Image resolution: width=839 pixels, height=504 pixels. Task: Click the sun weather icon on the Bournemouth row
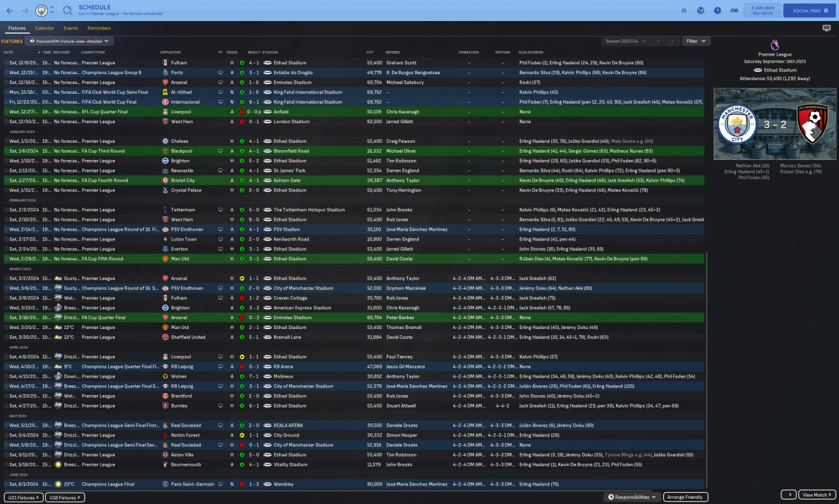click(58, 465)
